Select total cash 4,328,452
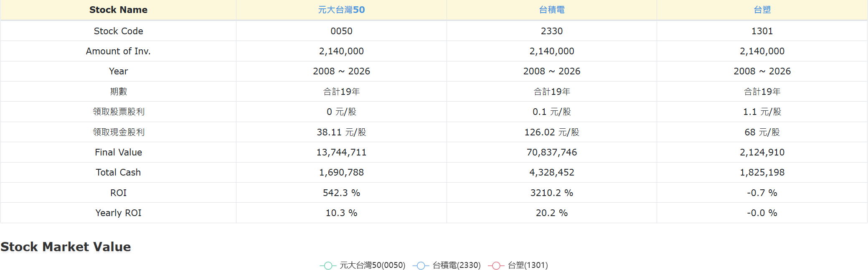Image resolution: width=868 pixels, height=270 pixels. pos(551,172)
